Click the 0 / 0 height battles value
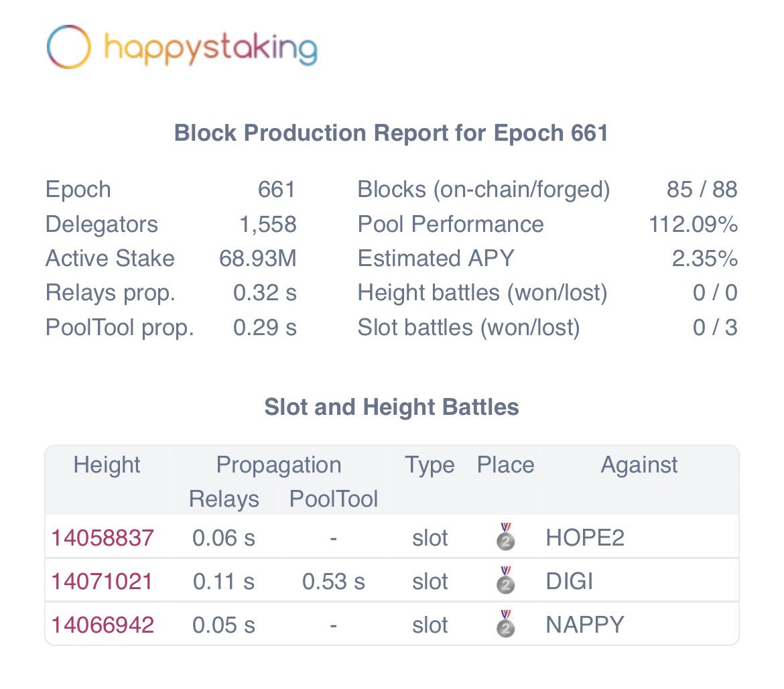 pos(715,292)
